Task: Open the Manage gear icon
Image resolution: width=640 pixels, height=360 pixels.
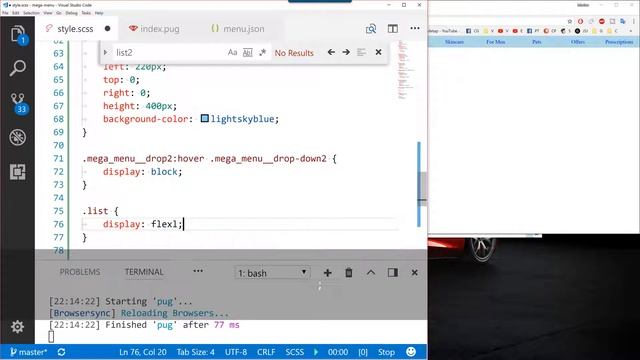Action: (x=17, y=327)
